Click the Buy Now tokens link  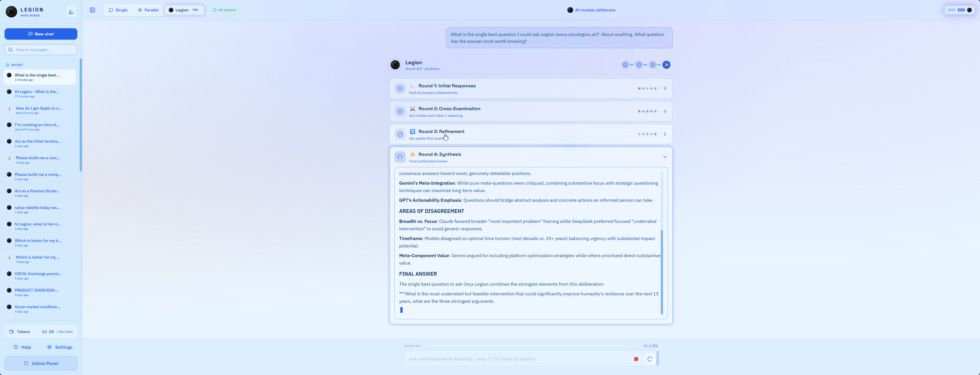coord(65,332)
